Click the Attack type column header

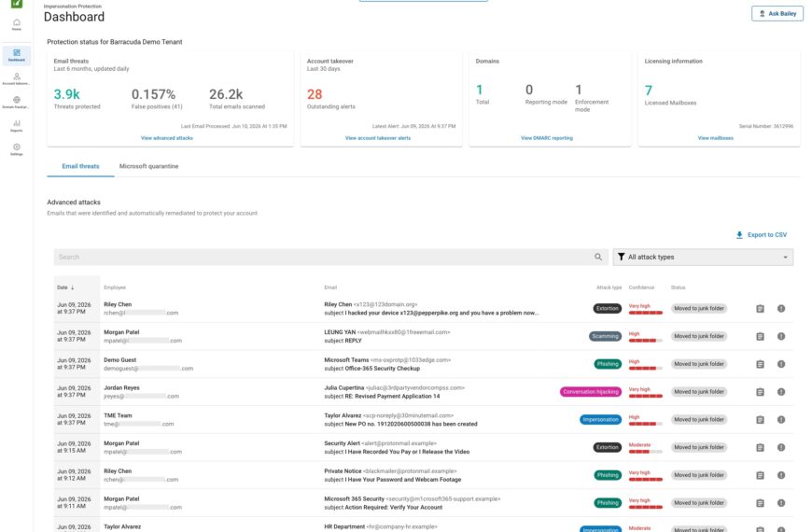609,287
